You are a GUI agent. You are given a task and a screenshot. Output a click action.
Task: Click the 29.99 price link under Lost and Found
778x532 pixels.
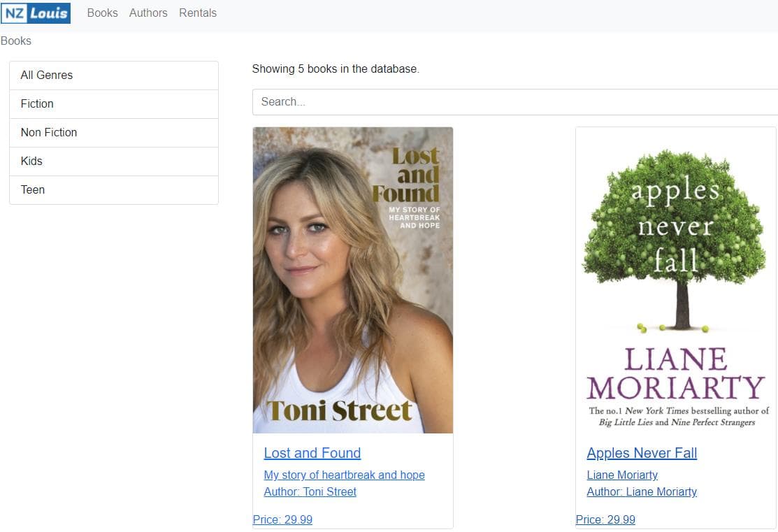click(282, 519)
